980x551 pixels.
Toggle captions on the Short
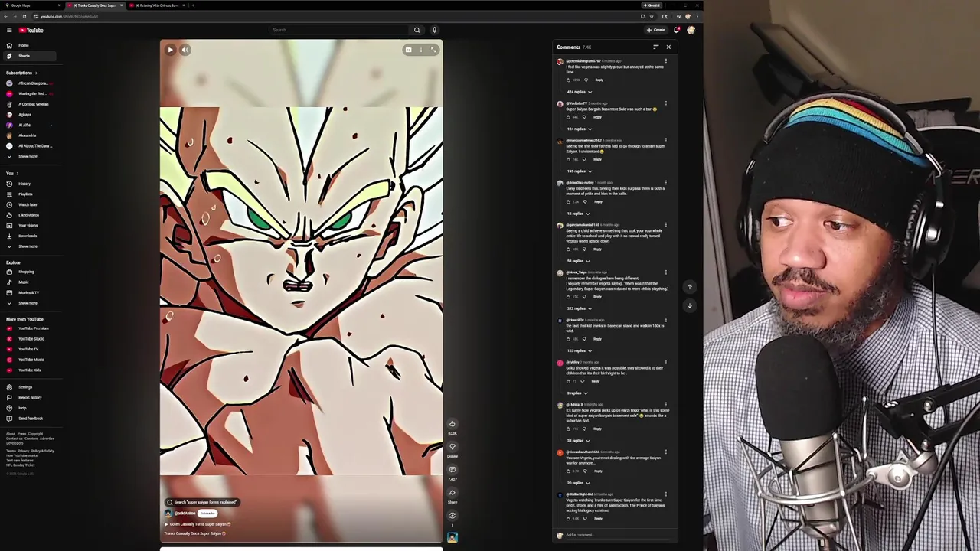pyautogui.click(x=408, y=50)
